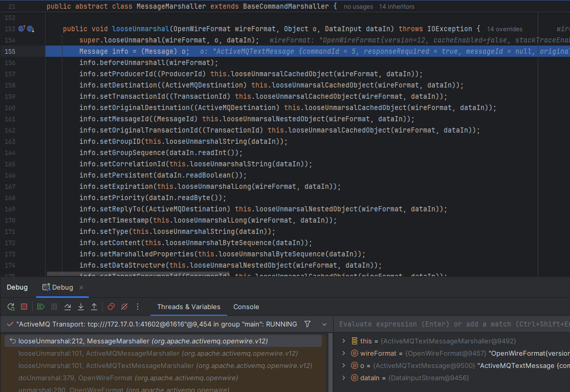
Task: Open the '14 inheritors' inlay hint
Action: point(397,7)
